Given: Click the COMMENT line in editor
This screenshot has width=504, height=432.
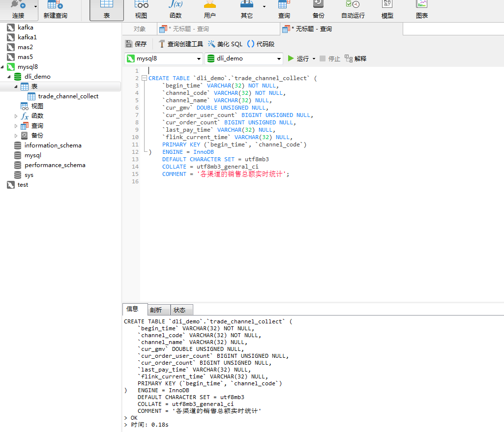Looking at the screenshot, I should coord(226,174).
